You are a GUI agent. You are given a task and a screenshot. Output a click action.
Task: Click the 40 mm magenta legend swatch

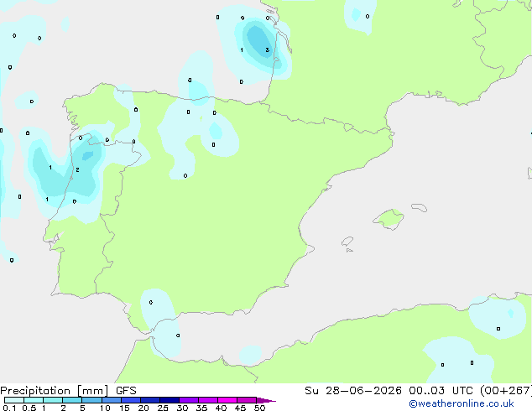pyautogui.click(x=227, y=400)
